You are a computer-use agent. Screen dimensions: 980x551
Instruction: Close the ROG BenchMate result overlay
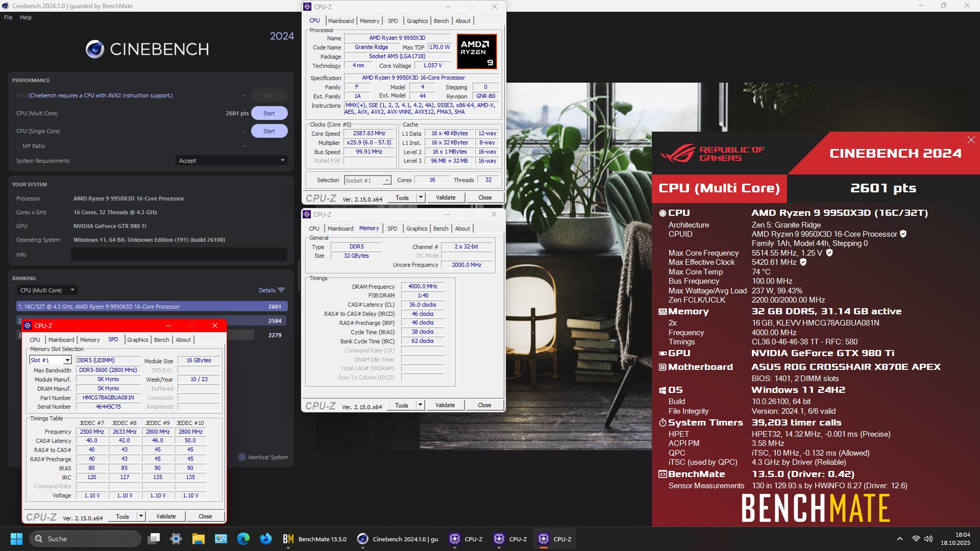(x=971, y=140)
